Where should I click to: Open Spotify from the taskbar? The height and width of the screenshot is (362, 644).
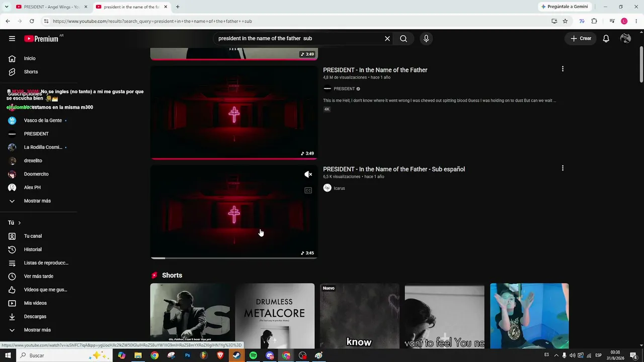[253, 355]
